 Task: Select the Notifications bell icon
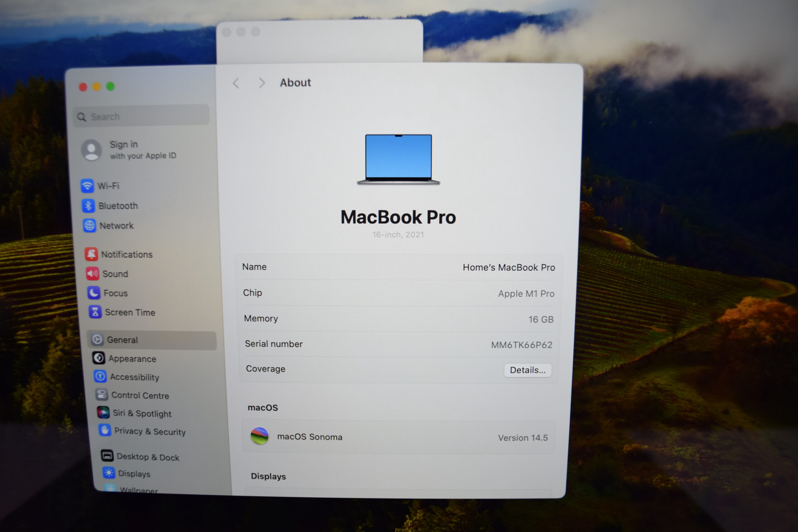(x=91, y=254)
